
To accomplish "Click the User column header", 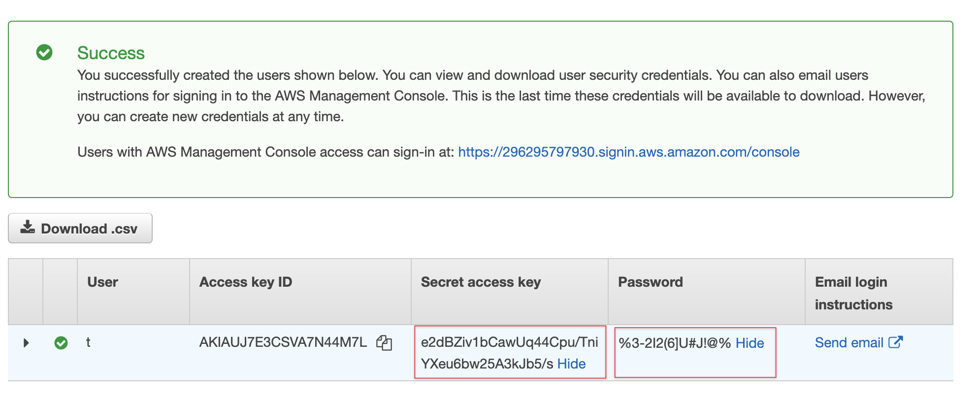I will pos(102,282).
